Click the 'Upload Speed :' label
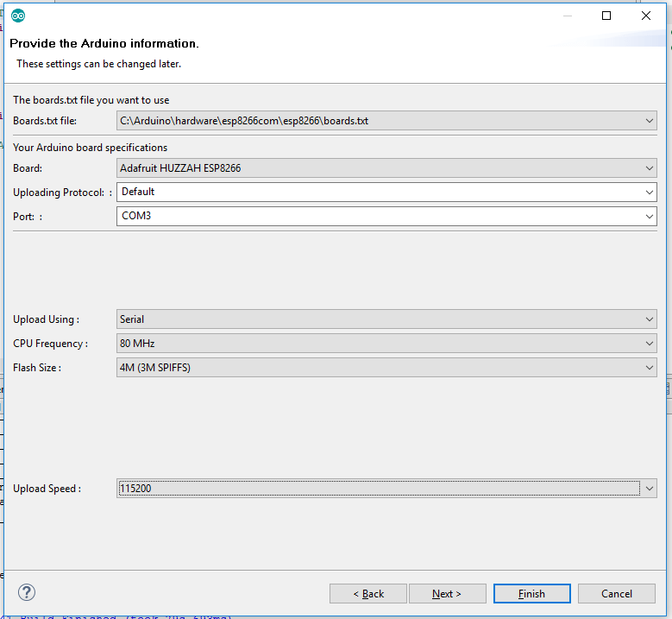The image size is (672, 619). 47,489
